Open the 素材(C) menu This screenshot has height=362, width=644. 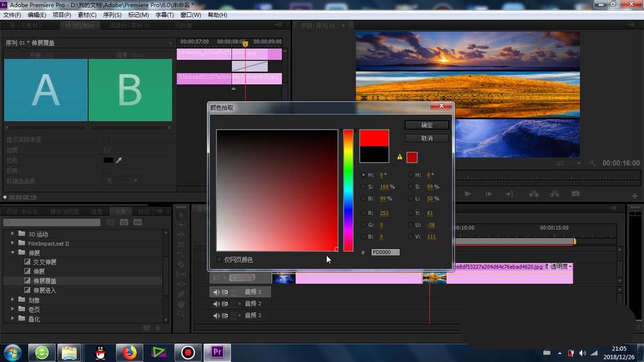click(87, 15)
